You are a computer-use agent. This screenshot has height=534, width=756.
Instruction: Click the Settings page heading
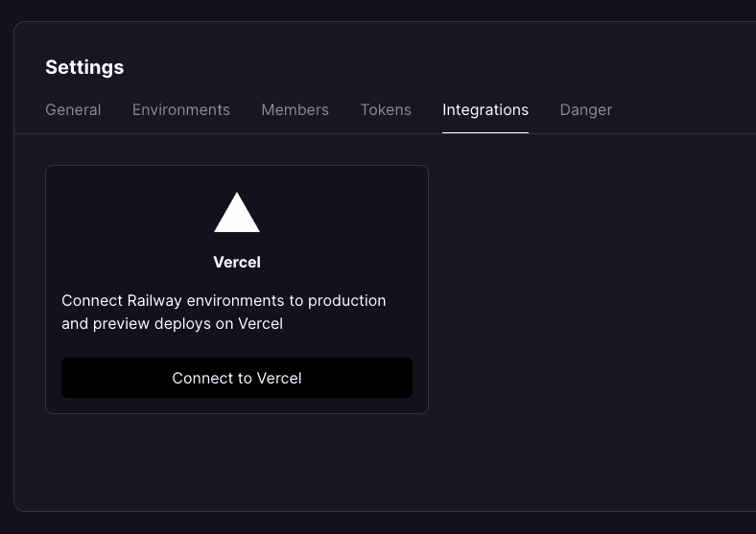tap(84, 67)
